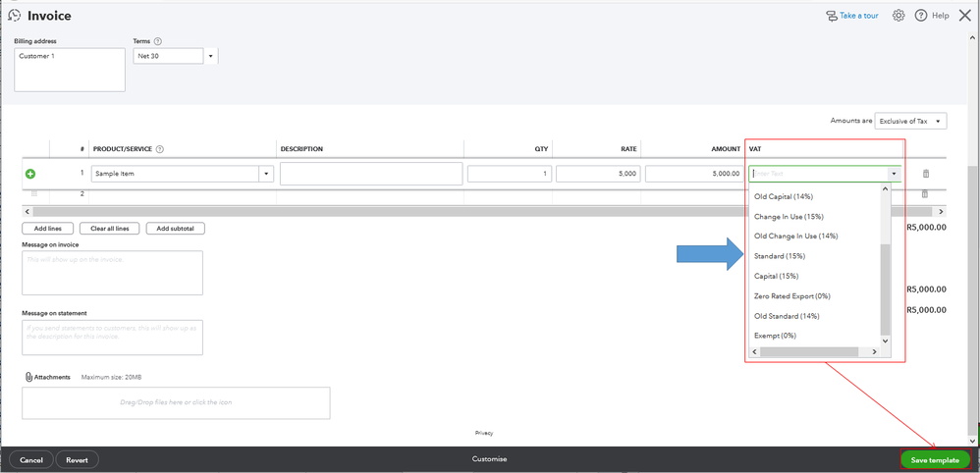Click the VAT list vertical scrollbar thumb

pyautogui.click(x=885, y=289)
